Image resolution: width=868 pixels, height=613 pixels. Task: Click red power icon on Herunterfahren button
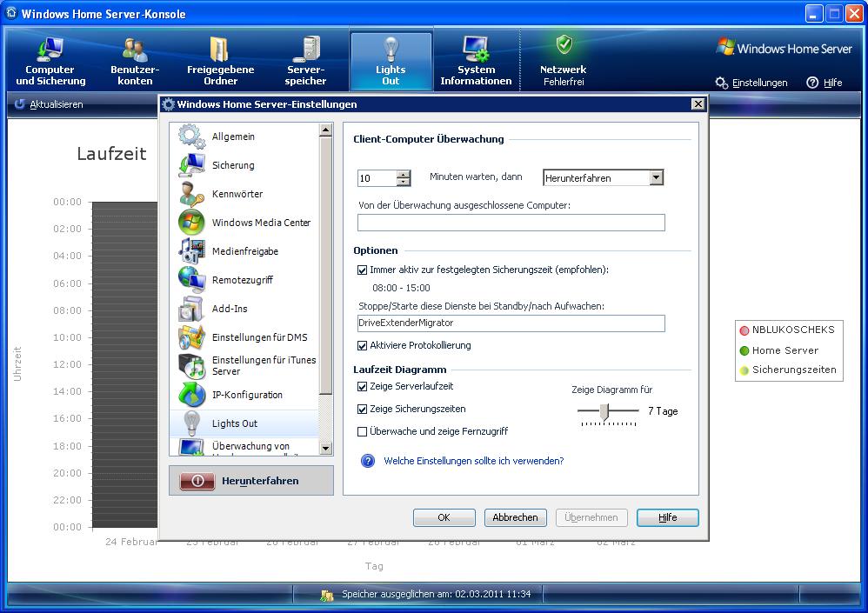[197, 482]
